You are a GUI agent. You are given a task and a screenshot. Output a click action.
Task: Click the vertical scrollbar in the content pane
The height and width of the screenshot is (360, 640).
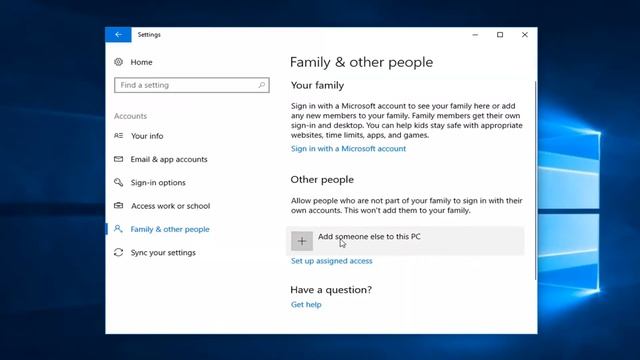pyautogui.click(x=536, y=180)
